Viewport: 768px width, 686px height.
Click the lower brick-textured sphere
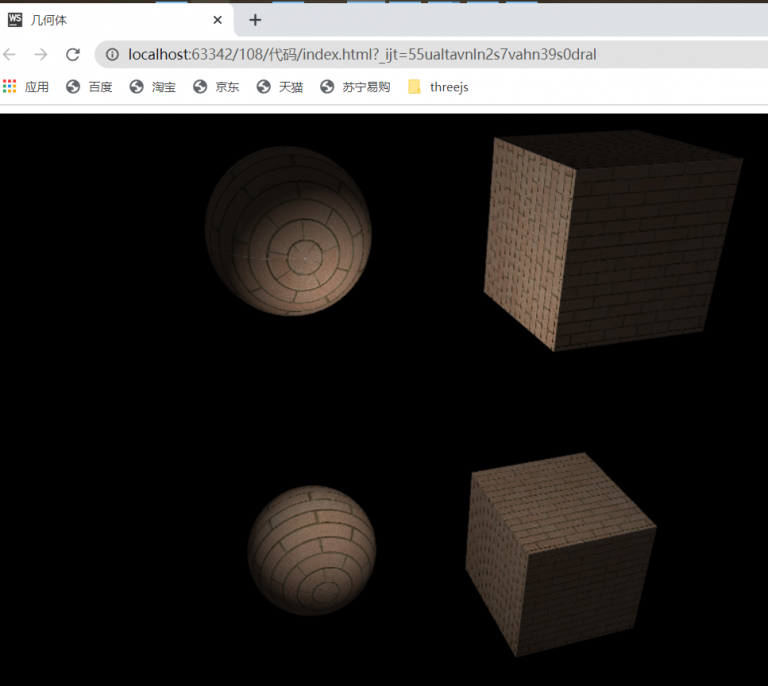pos(311,550)
